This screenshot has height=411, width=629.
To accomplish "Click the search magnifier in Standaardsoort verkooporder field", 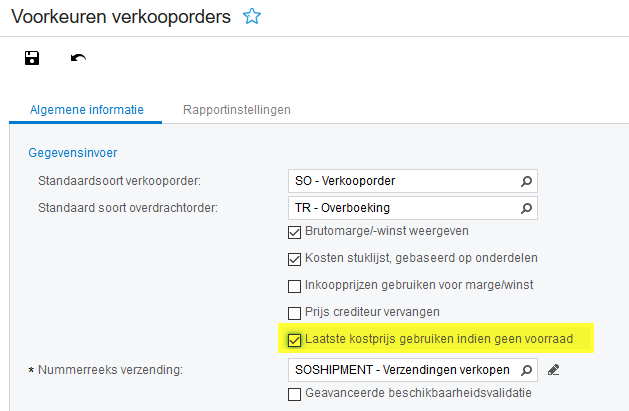I will [x=527, y=181].
